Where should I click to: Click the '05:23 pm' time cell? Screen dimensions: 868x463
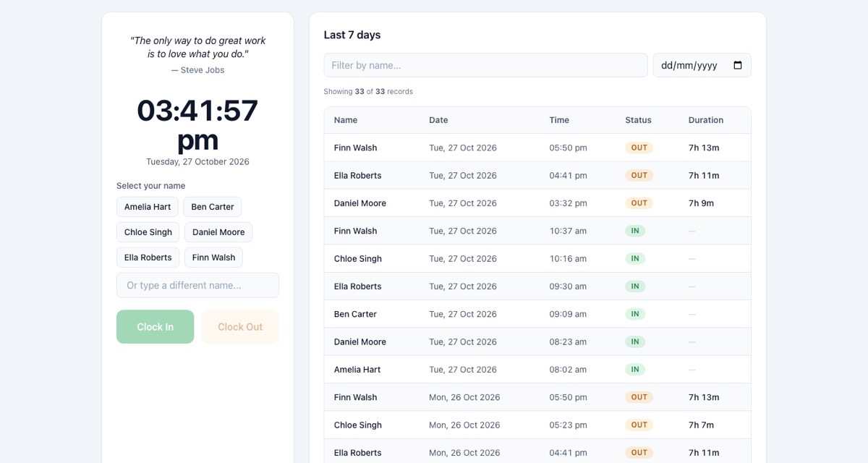point(568,425)
